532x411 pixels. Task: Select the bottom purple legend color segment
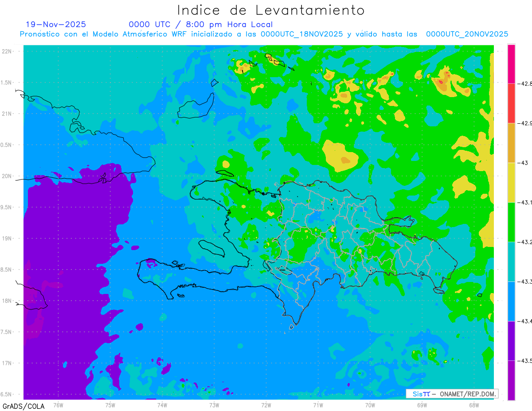point(511,380)
